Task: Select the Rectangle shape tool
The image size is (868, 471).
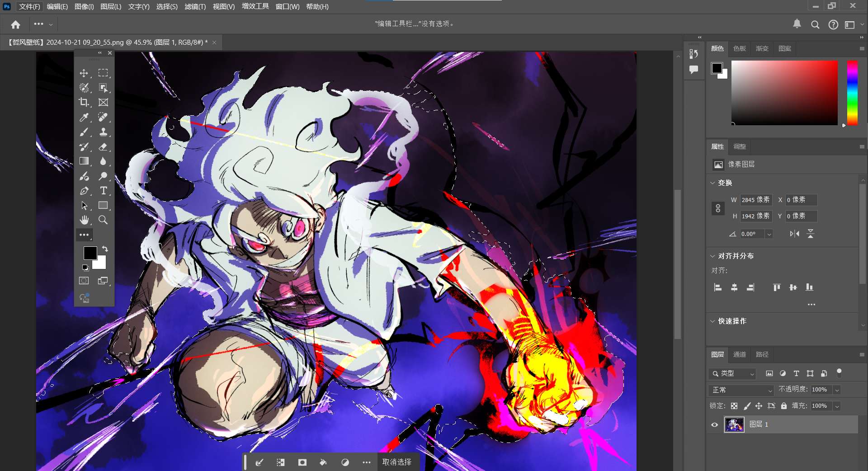Action: (103, 206)
